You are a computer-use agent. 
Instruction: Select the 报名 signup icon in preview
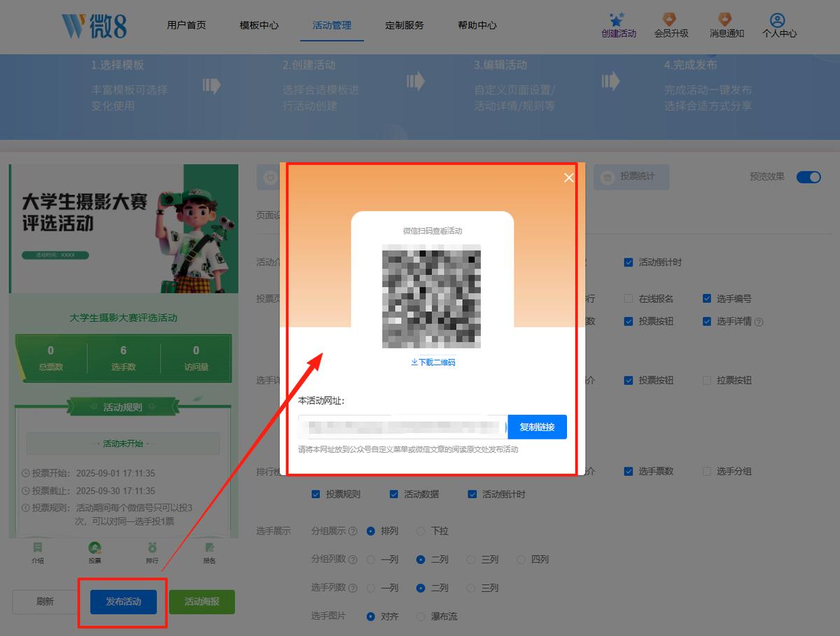click(x=209, y=547)
